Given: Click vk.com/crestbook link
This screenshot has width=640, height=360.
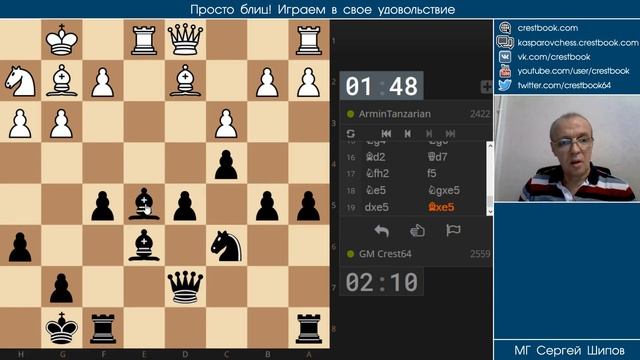Looking at the screenshot, I should [554, 57].
